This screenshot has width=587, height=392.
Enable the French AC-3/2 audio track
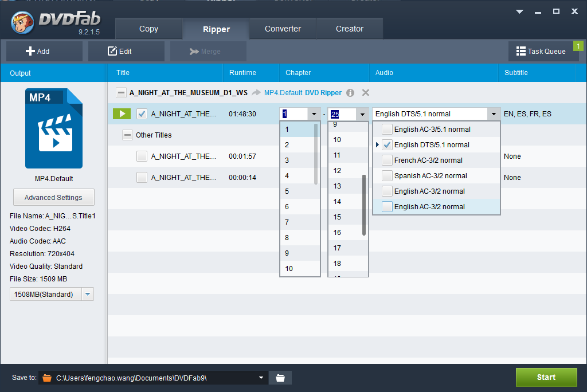[388, 160]
